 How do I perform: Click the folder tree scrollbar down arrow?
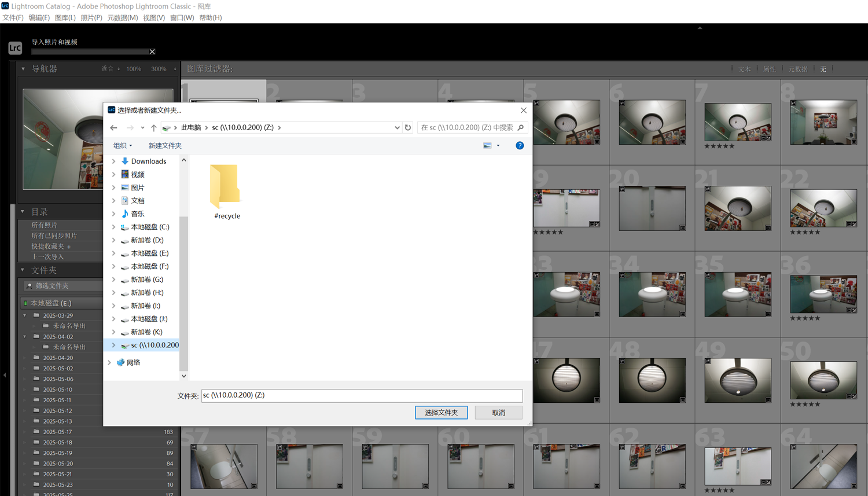tap(184, 376)
